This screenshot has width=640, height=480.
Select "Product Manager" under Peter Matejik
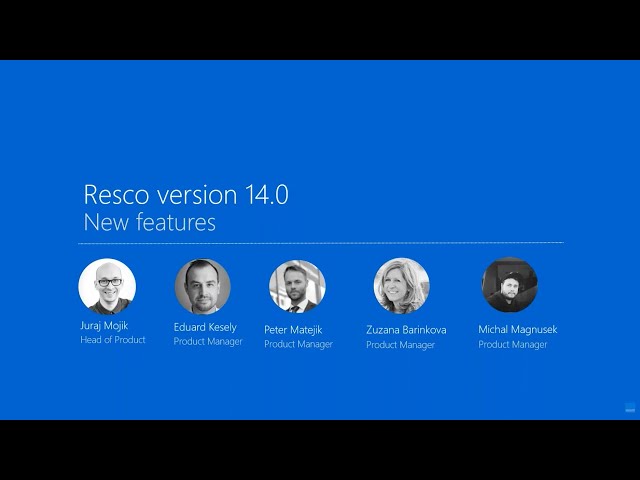point(298,344)
